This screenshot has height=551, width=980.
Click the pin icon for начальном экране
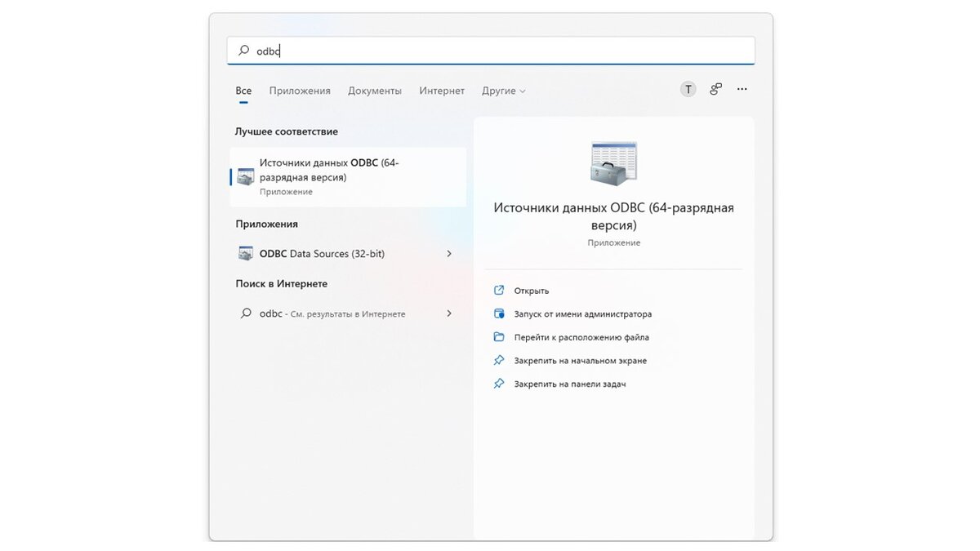tap(499, 360)
